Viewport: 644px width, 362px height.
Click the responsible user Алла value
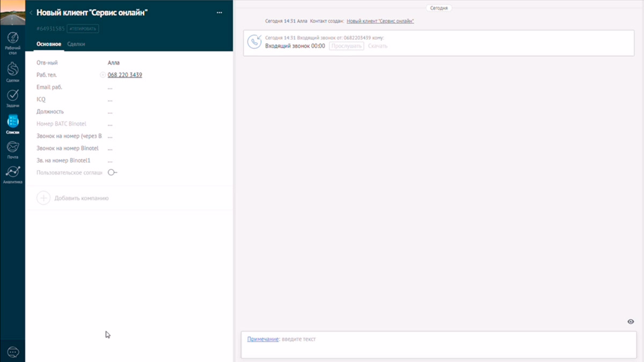coord(114,63)
